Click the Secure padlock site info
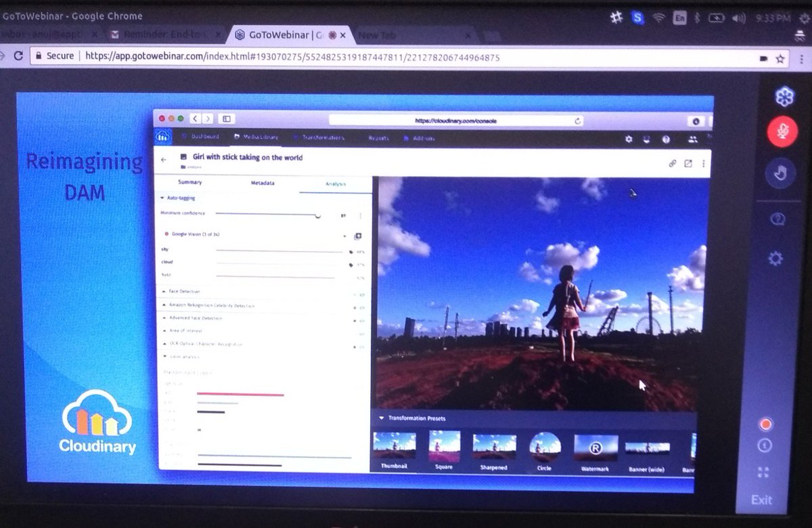The height and width of the screenshot is (528, 812). click(x=56, y=56)
